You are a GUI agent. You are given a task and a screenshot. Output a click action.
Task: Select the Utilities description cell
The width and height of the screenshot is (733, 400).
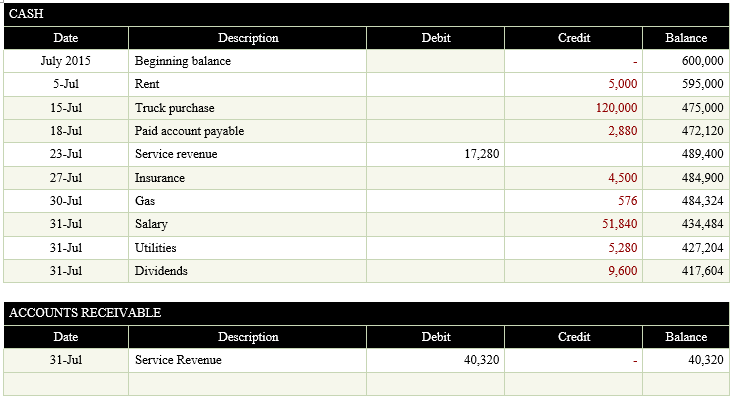pyautogui.click(x=247, y=247)
